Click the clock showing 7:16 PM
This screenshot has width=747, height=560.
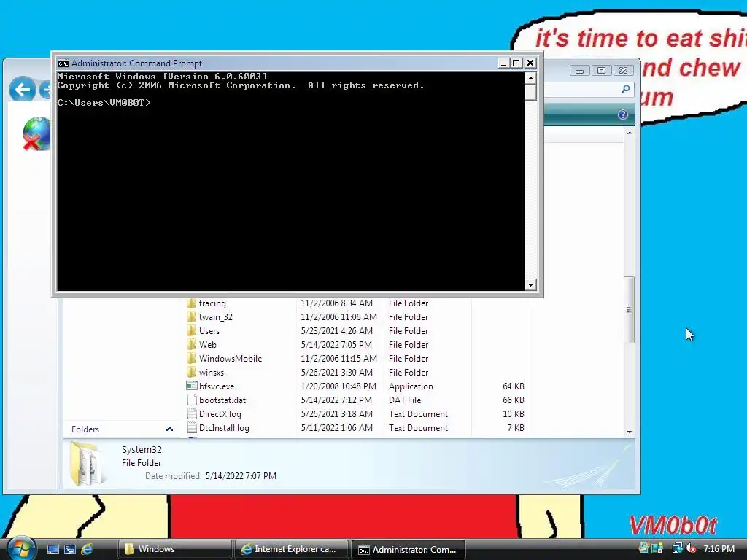(719, 549)
